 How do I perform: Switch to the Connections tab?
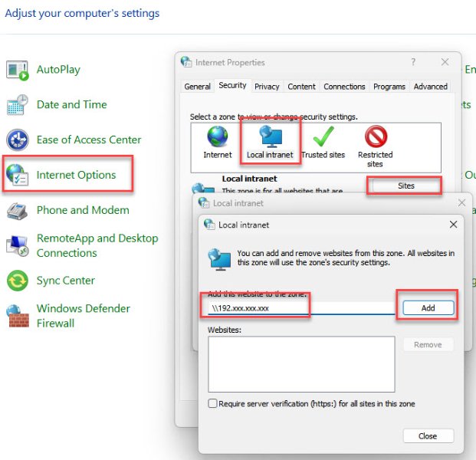(x=344, y=87)
